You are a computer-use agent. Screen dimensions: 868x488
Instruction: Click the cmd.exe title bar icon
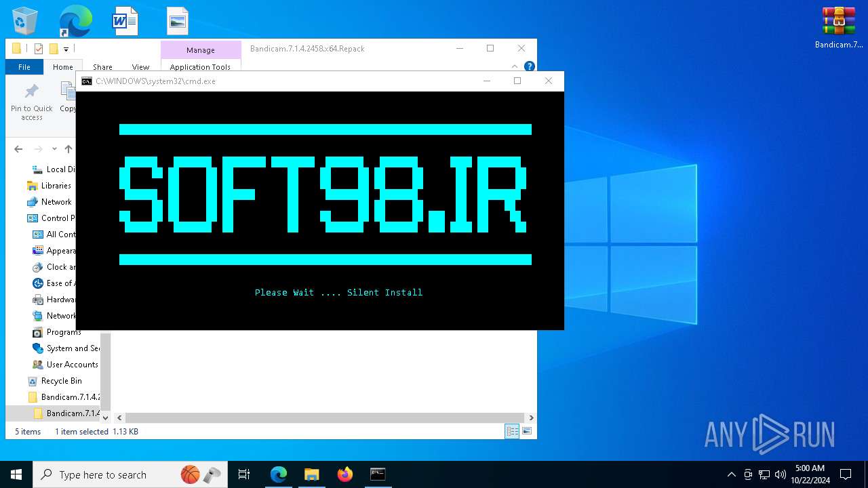pyautogui.click(x=87, y=81)
